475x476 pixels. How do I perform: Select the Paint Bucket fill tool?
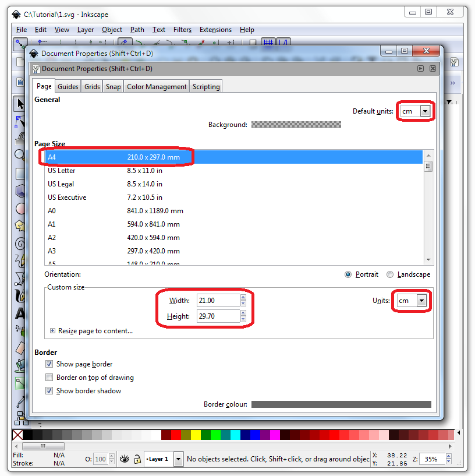[20, 365]
